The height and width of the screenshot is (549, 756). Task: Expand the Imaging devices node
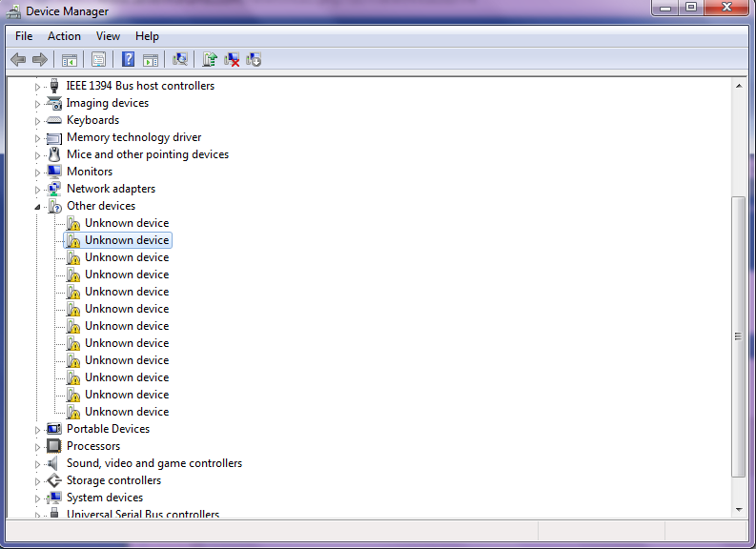pyautogui.click(x=37, y=104)
